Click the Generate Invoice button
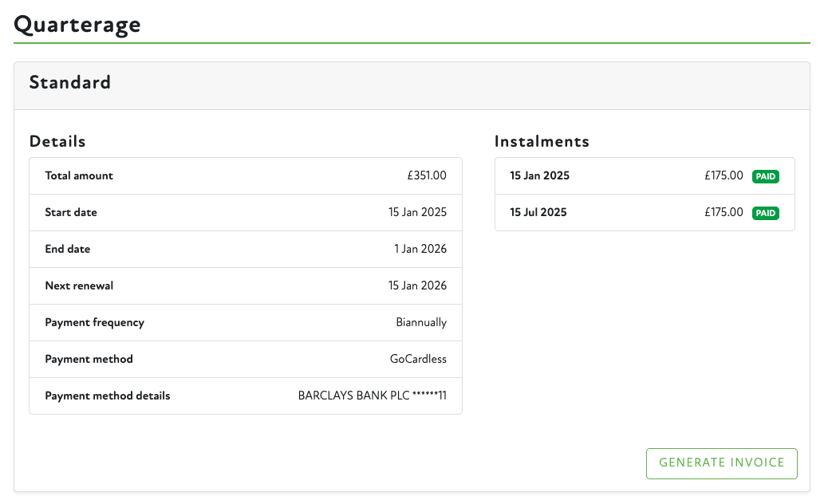828x504 pixels. click(721, 463)
